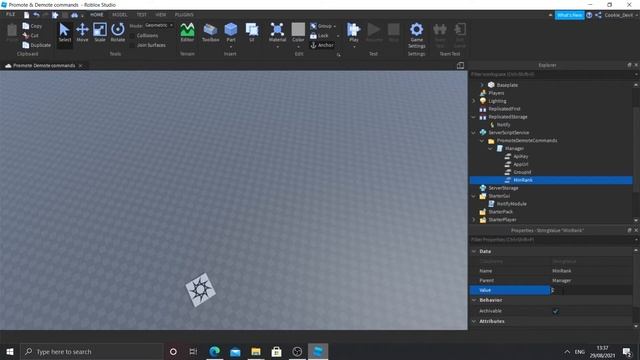Select the ApiKey value object
Screen dimensions: 640x360
(x=520, y=156)
